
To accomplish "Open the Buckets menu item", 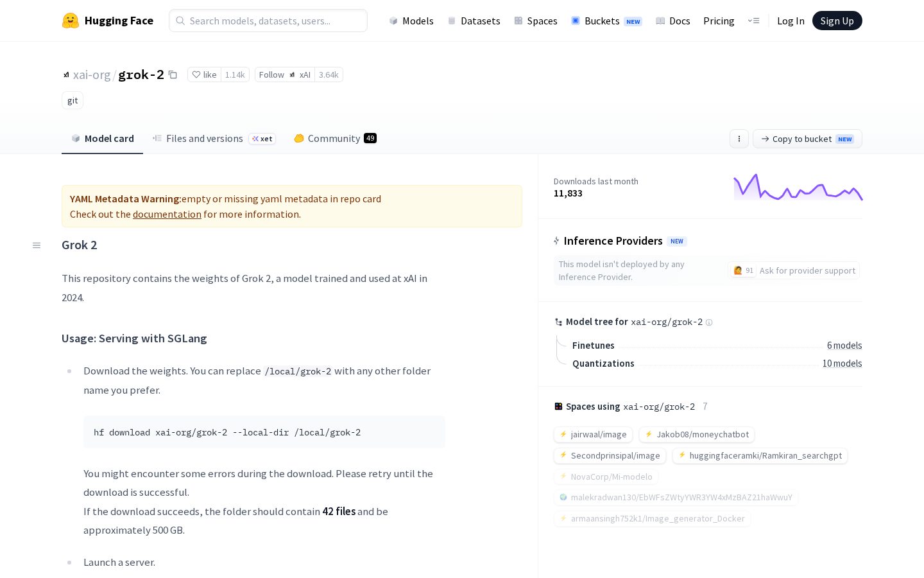I will click(x=606, y=21).
